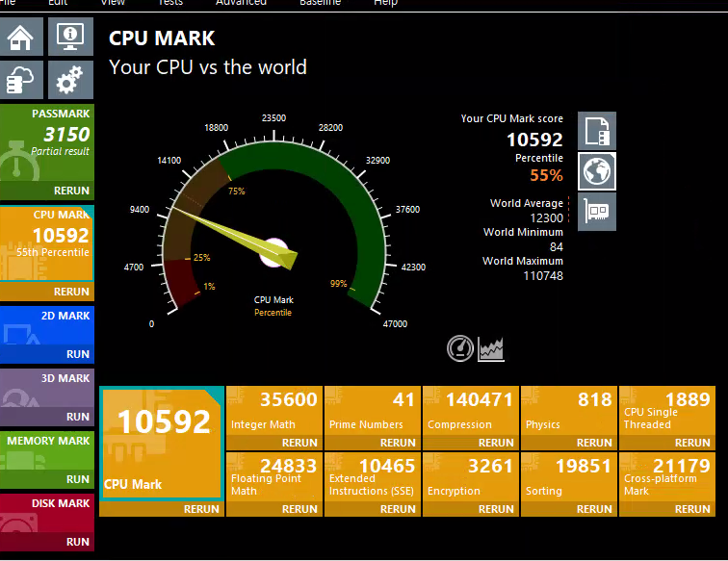Click the Your CPU Mark score 10592 value
Screen dimensions: 728x561
(x=534, y=140)
